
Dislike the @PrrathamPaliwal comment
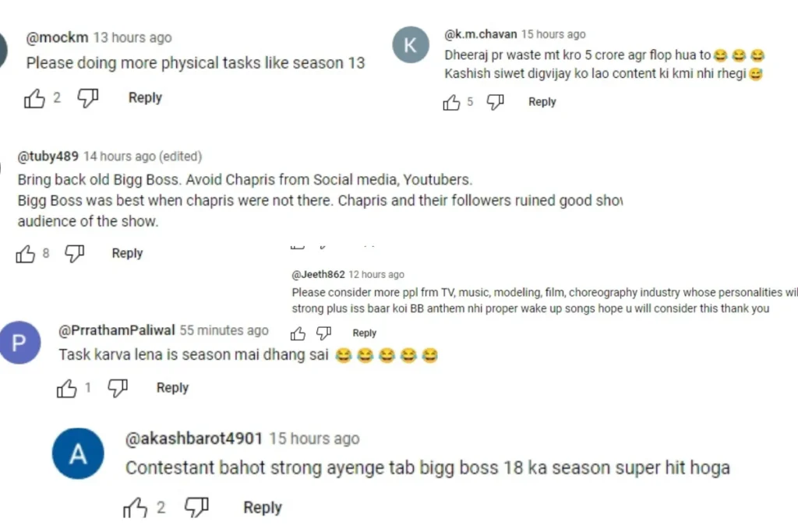[118, 388]
